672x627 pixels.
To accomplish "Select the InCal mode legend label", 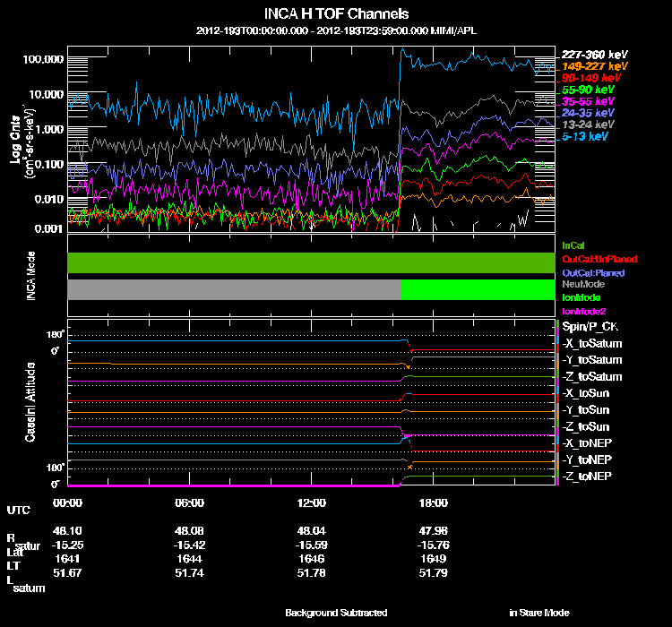I will pos(573,245).
